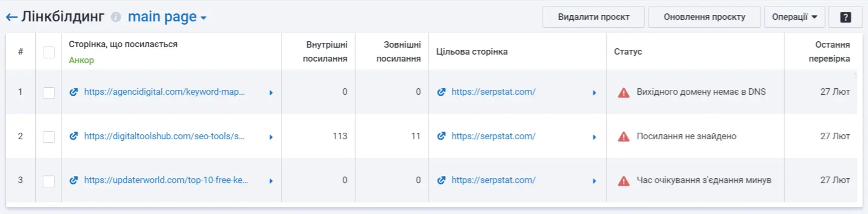Click the 27 Лют date in row 1
The image size is (868, 214).
835,91
